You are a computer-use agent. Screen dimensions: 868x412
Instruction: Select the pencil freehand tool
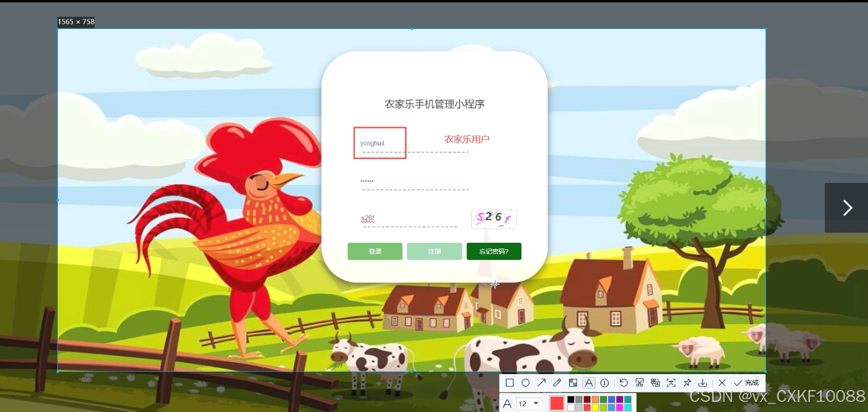pyautogui.click(x=557, y=383)
